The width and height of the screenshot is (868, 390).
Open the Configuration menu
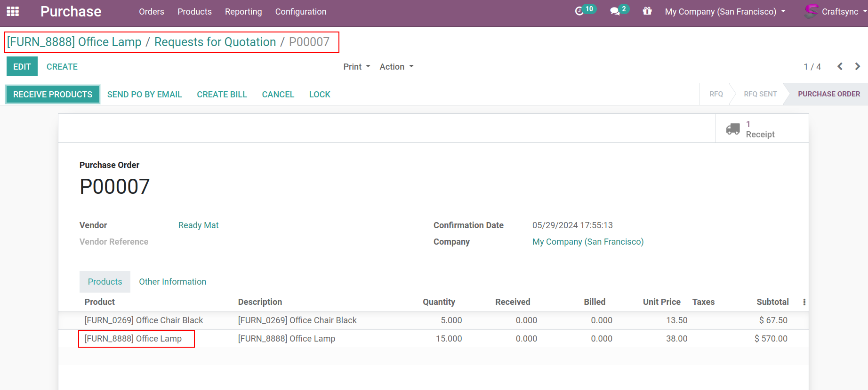pos(301,12)
